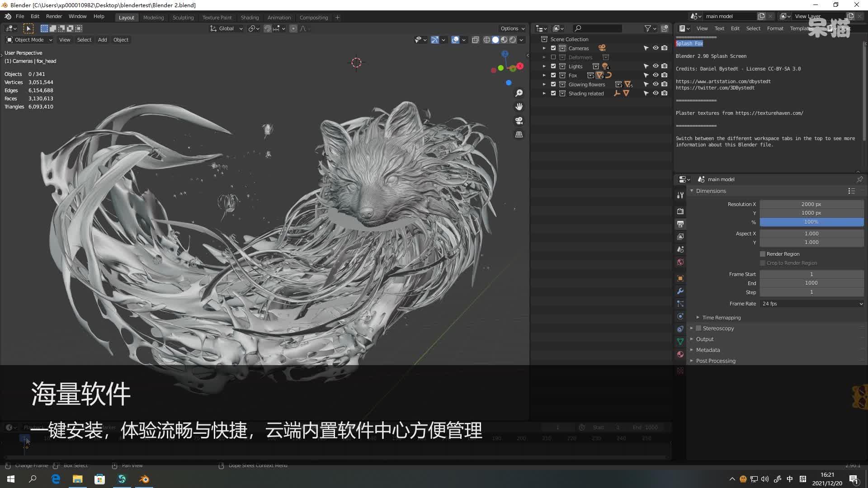Click the Frame End 1000 field
Screen dimensions: 868x488
[x=812, y=283]
